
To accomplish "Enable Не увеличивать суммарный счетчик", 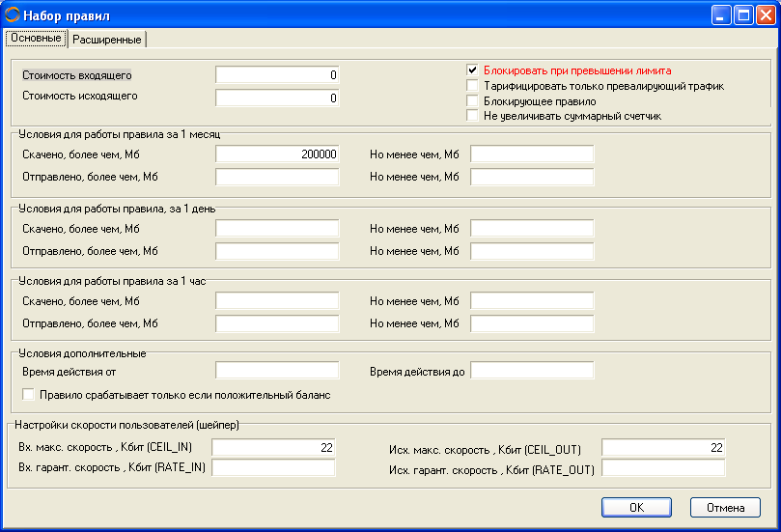I will pos(472,116).
